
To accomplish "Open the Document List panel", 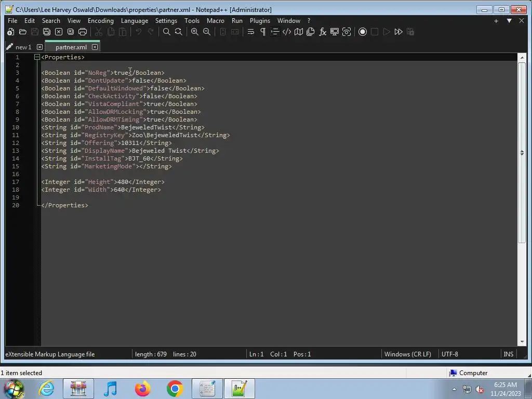I will [311, 32].
